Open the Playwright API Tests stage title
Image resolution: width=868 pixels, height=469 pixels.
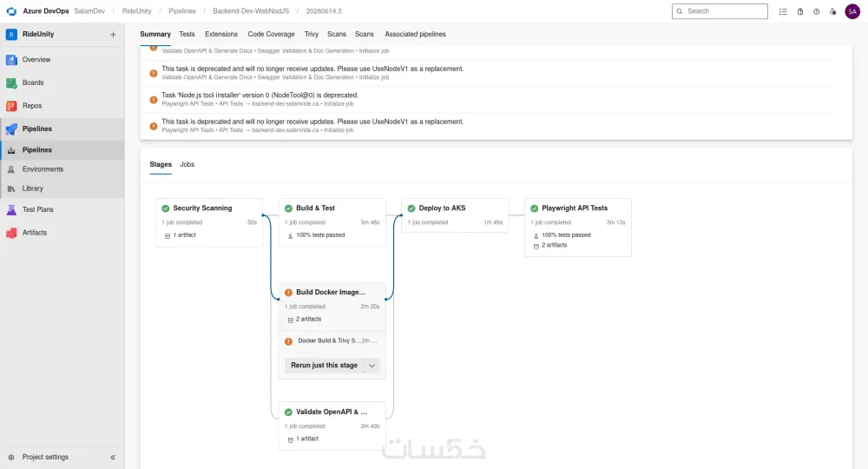pyautogui.click(x=575, y=208)
